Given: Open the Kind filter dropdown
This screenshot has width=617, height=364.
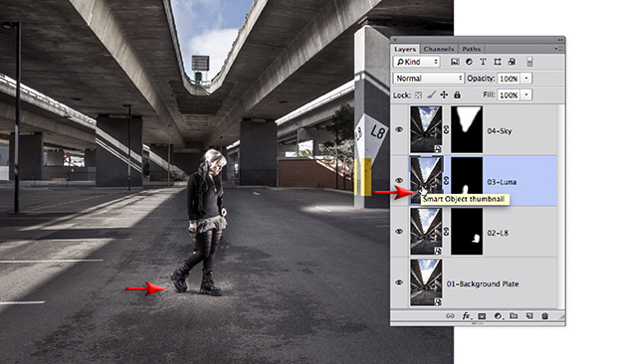Looking at the screenshot, I should 416,62.
